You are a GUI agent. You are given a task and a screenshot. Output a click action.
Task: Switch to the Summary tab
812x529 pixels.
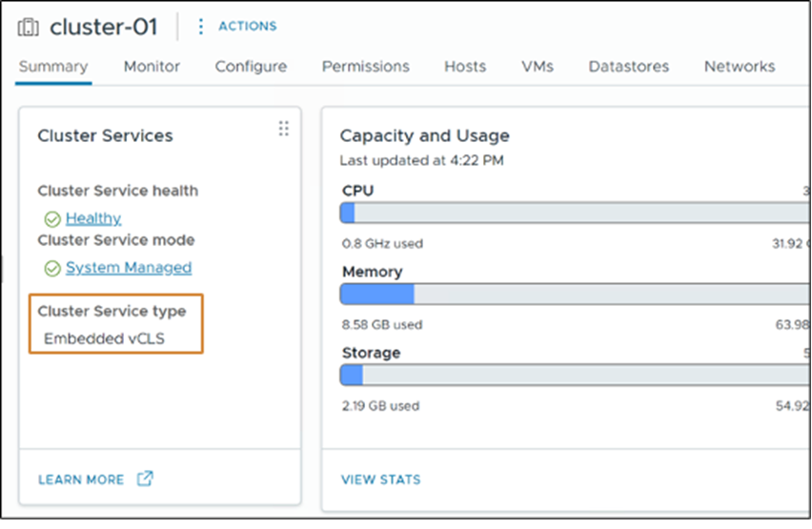53,67
